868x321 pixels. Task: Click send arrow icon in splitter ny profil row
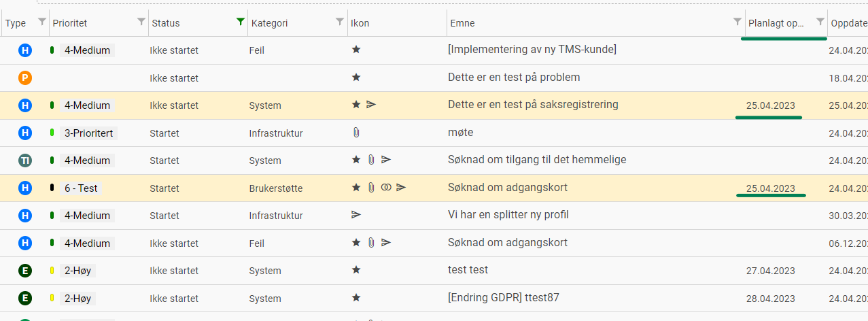(356, 215)
